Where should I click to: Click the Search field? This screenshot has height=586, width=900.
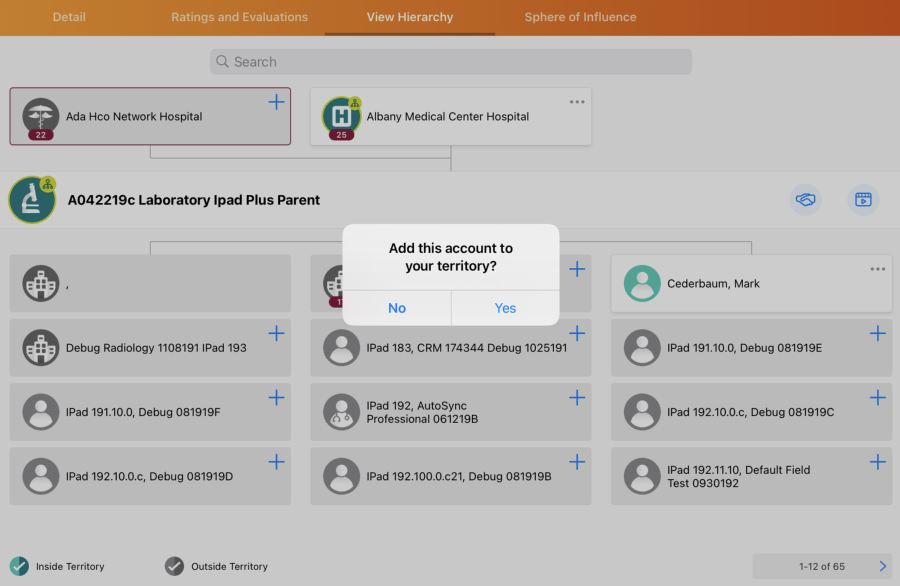point(450,62)
